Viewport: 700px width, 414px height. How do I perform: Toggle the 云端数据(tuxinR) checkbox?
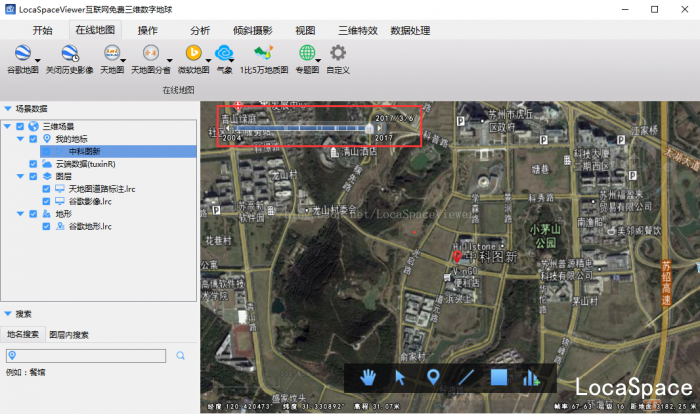[x=33, y=164]
